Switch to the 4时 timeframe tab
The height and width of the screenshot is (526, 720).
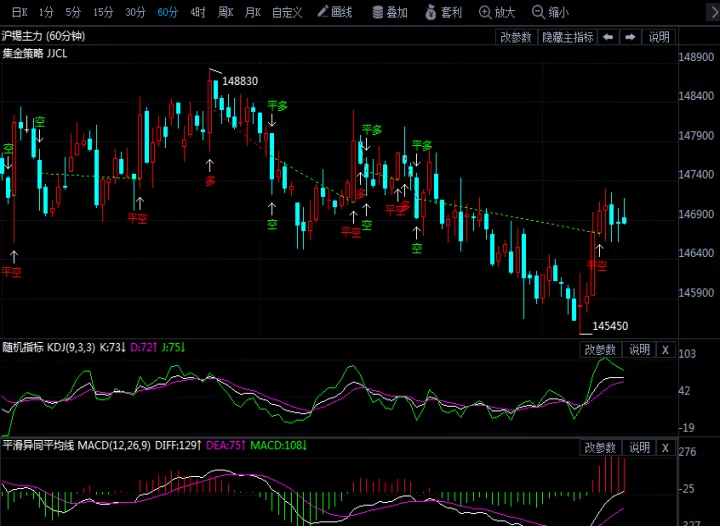point(198,12)
